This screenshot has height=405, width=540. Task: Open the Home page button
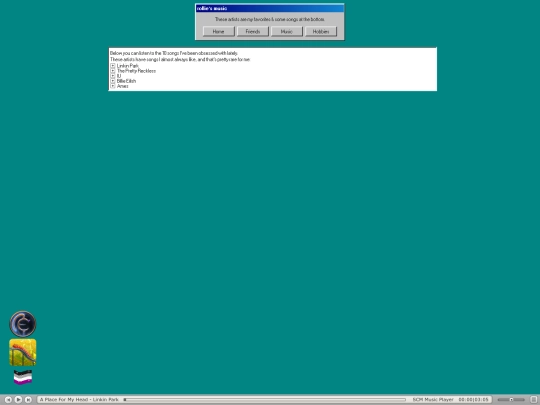pyautogui.click(x=218, y=31)
